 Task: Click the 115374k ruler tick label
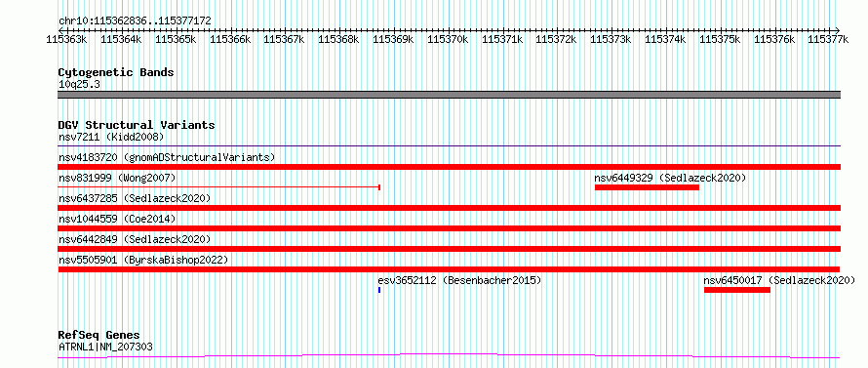[666, 39]
